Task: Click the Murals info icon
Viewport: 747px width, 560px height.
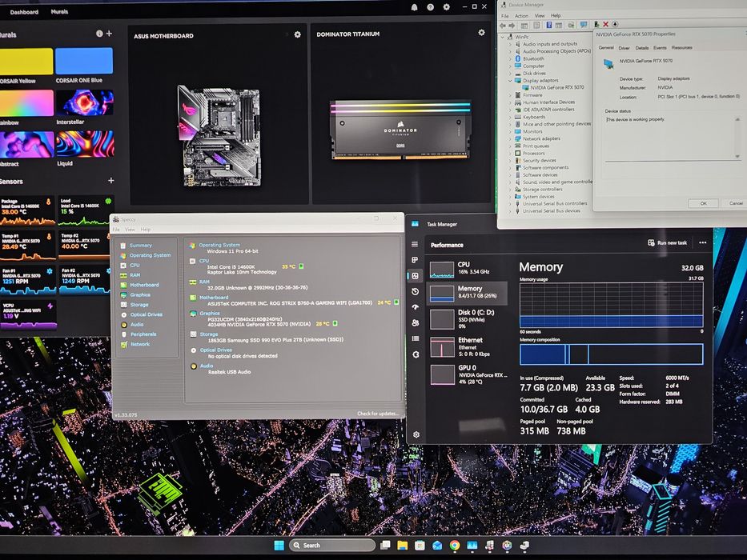Action: point(99,34)
